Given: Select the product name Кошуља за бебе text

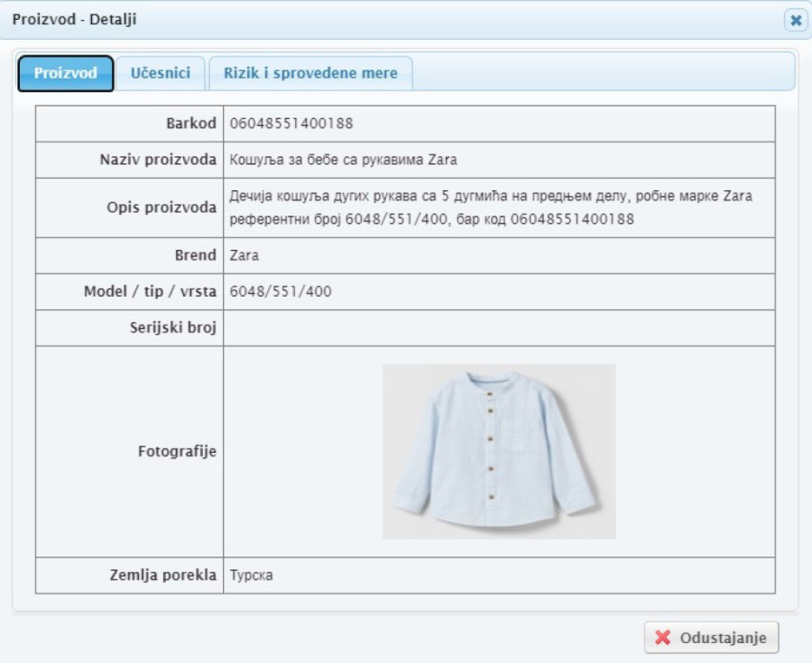Looking at the screenshot, I should (343, 160).
